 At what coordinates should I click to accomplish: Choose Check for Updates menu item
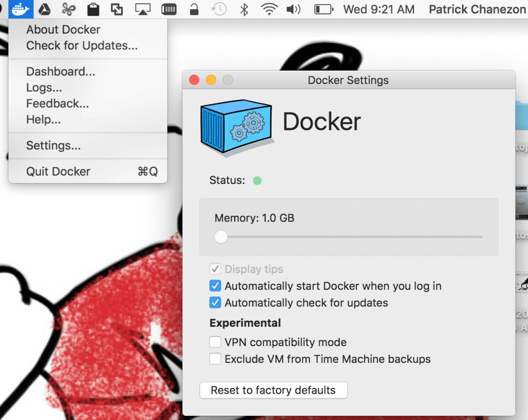pyautogui.click(x=82, y=45)
